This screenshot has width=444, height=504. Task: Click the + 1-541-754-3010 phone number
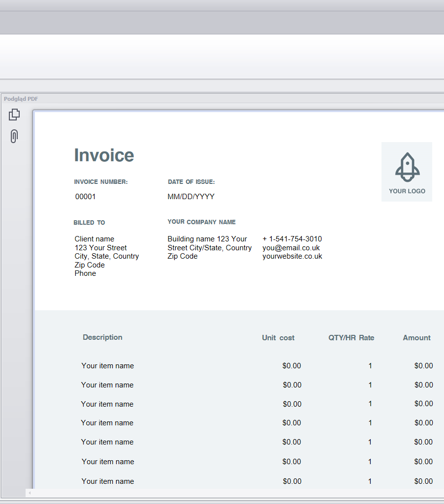[292, 239]
